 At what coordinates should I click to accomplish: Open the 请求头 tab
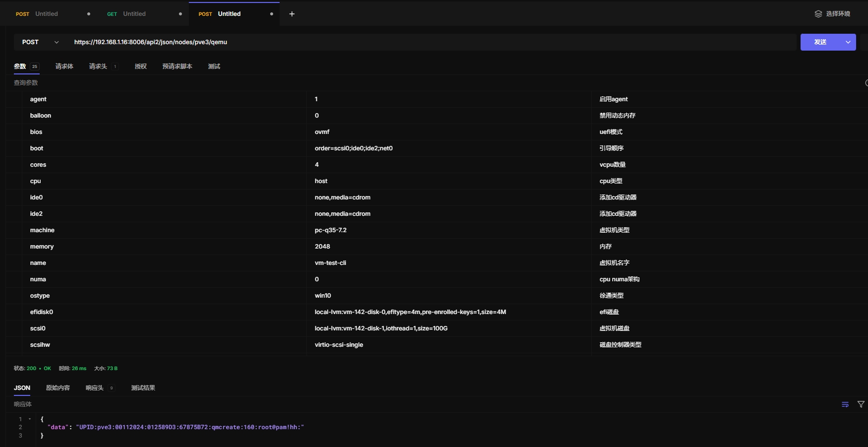(x=98, y=66)
